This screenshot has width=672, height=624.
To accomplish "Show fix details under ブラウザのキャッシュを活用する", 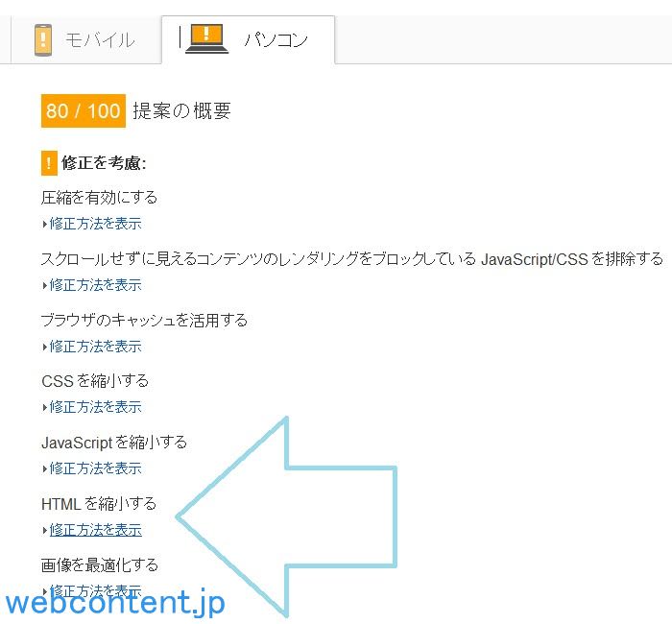I will [95, 347].
